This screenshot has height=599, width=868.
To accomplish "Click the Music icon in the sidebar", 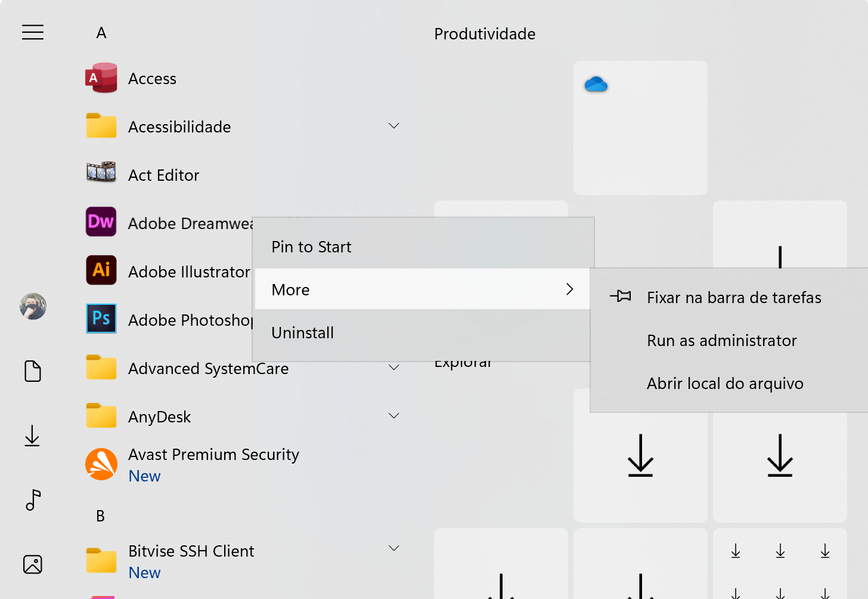I will 33,501.
